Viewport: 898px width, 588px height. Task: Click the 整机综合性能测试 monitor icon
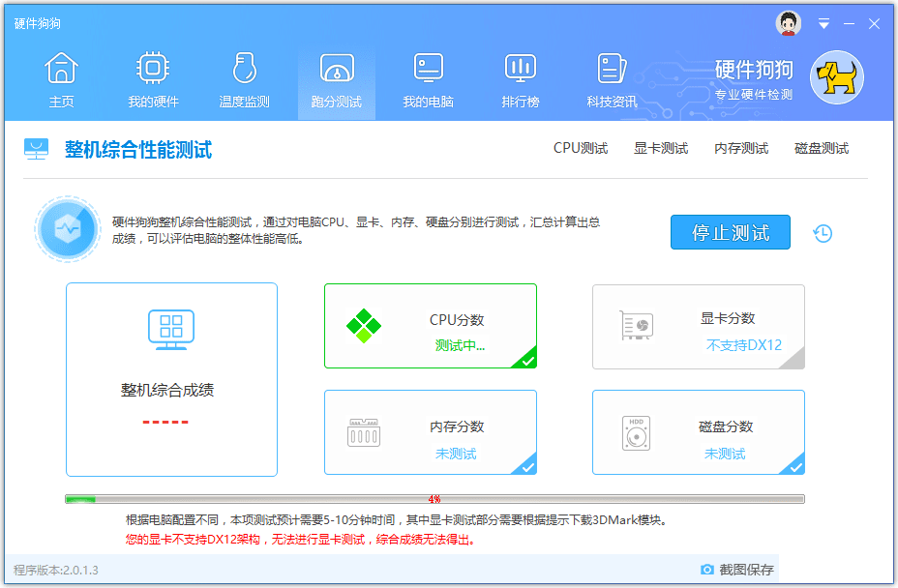[36, 150]
